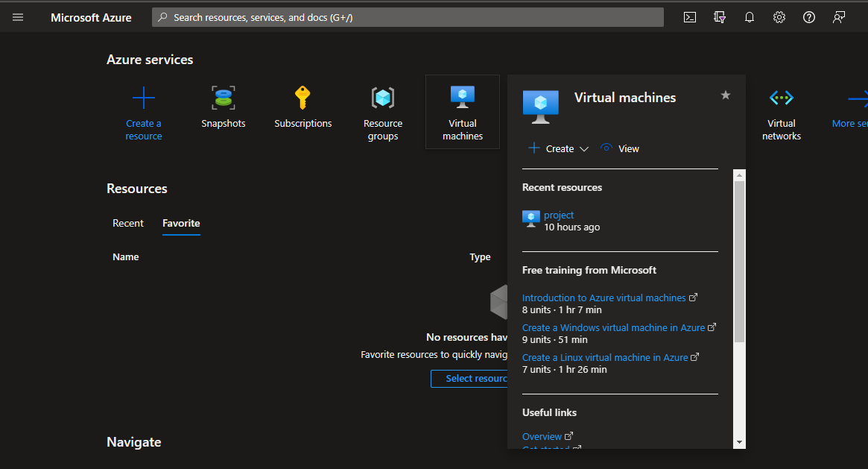Viewport: 868px width, 469px height.
Task: Open Introduction to Azure virtual machines training
Action: [604, 297]
